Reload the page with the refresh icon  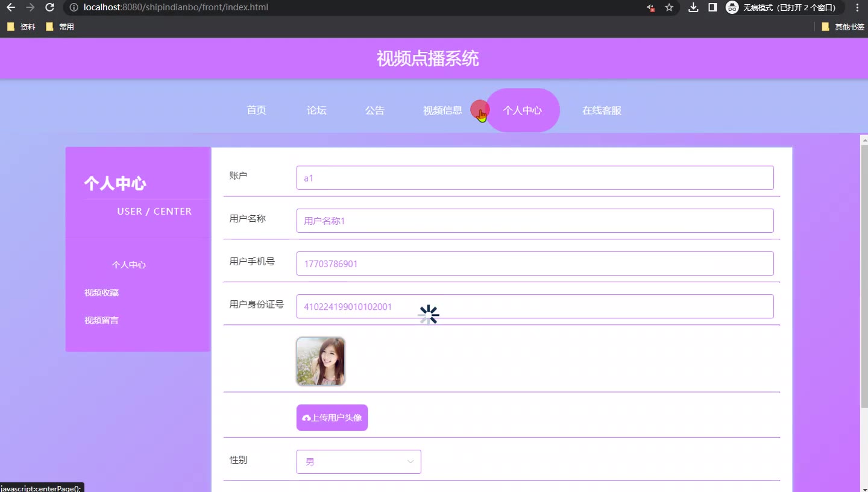click(x=50, y=8)
